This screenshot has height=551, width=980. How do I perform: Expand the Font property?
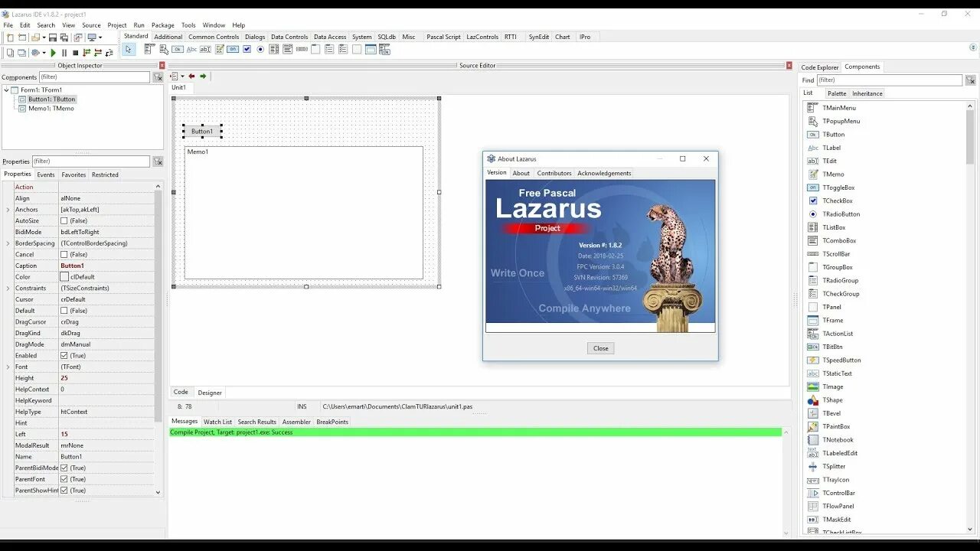pos(8,367)
